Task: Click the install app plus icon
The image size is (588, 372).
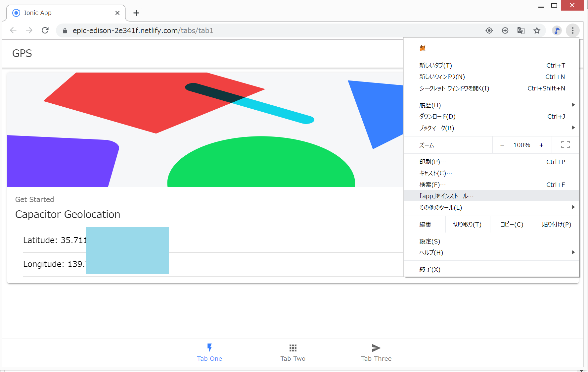Action: point(505,30)
